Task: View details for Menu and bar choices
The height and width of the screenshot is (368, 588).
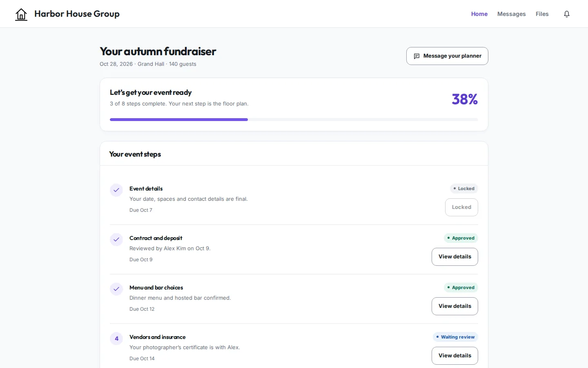Action: 455,306
